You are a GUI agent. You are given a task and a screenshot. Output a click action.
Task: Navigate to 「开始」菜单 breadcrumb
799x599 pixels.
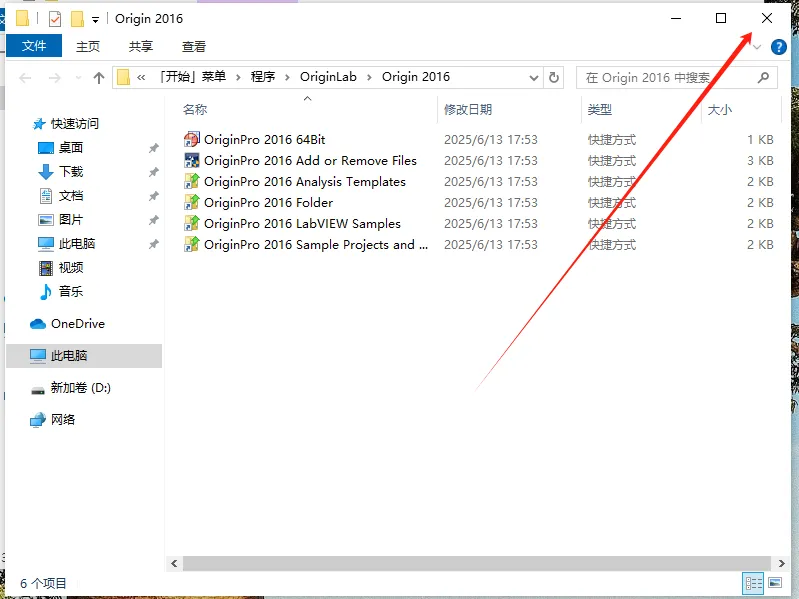(193, 77)
